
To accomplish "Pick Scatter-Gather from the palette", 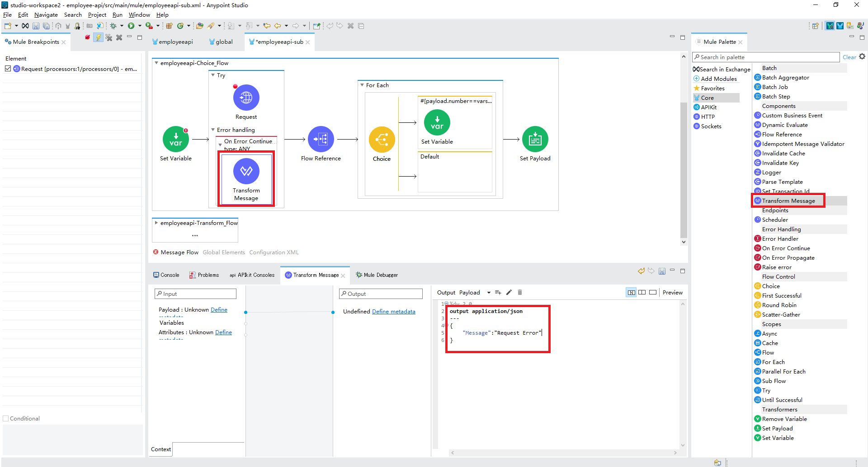I will point(781,315).
